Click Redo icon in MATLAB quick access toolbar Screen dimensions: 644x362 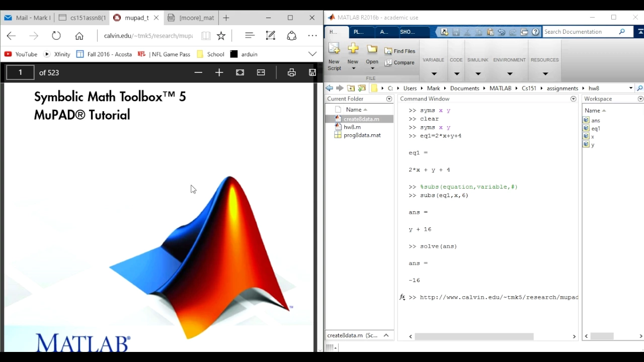pos(513,32)
